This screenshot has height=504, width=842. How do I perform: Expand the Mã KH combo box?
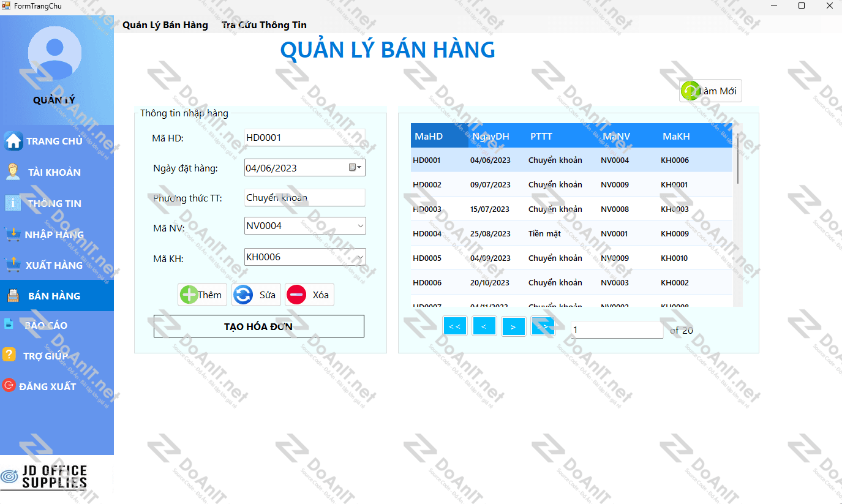pos(360,257)
